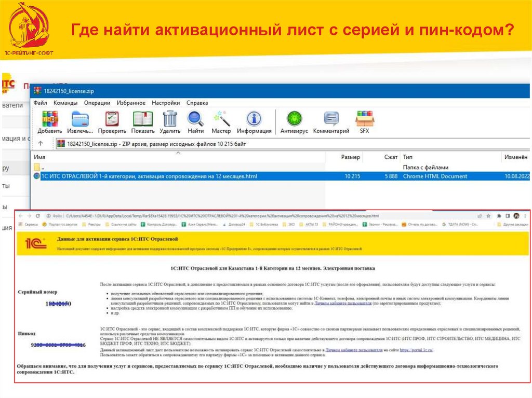Viewport: 532px width, 398px height.
Task: Open the Договор24 bookmark
Action: coord(234,224)
